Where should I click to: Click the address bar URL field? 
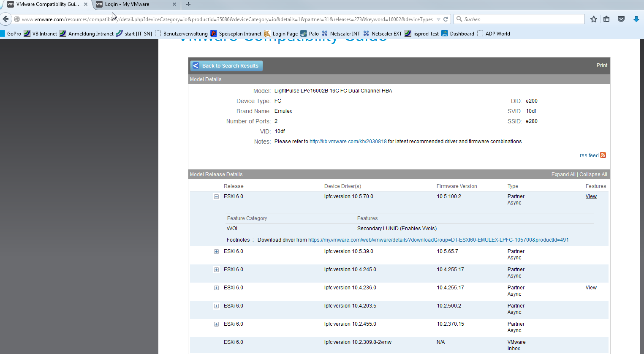coord(227,19)
